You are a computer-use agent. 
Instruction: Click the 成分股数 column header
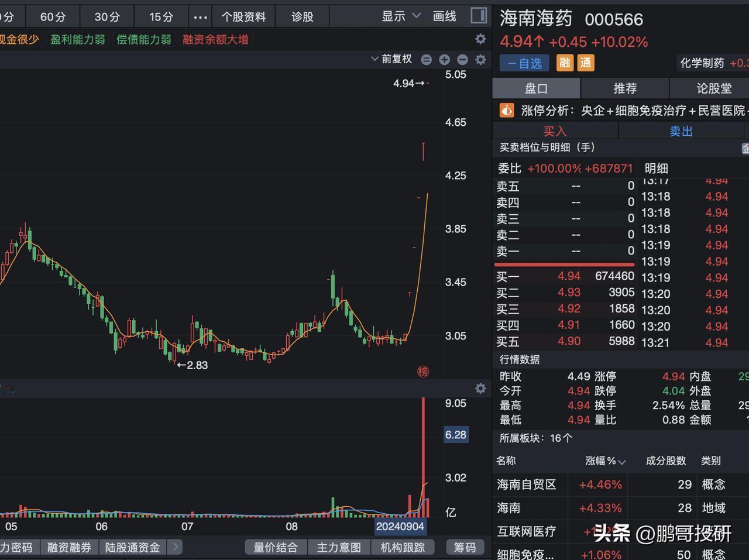(666, 461)
